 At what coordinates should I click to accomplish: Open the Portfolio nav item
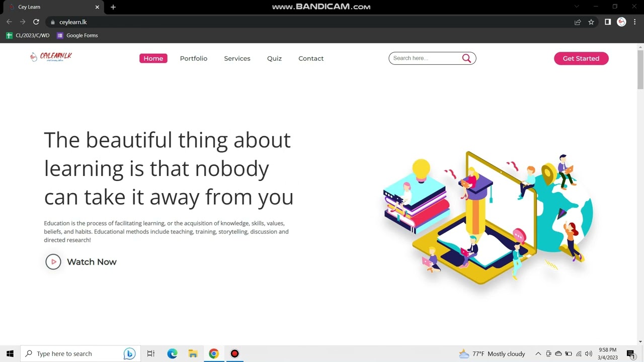point(194,58)
